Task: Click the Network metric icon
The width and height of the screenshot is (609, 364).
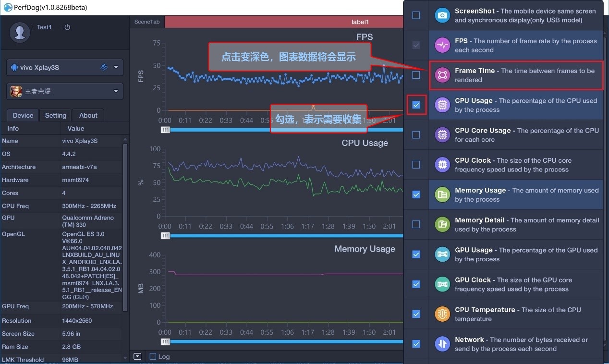Action: [442, 344]
